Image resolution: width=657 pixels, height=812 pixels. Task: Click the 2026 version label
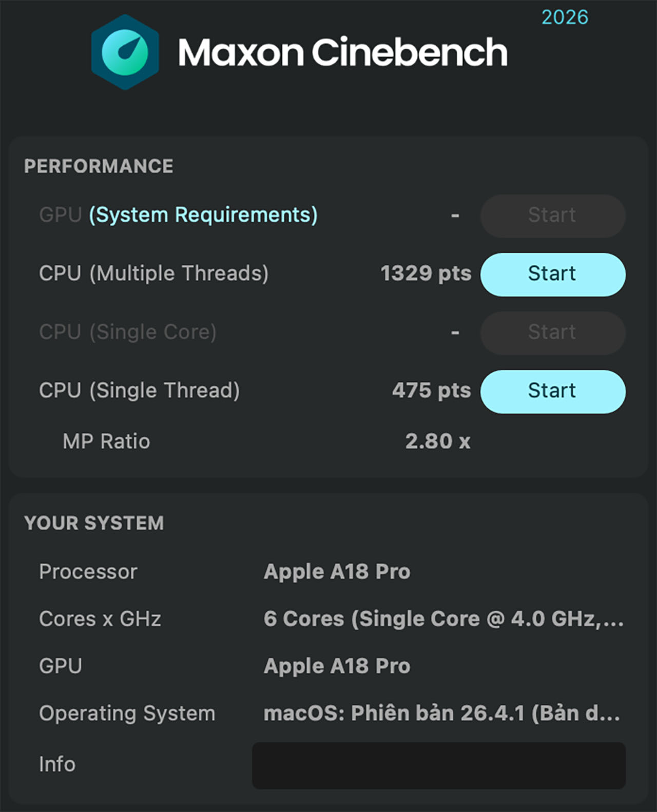pyautogui.click(x=564, y=17)
